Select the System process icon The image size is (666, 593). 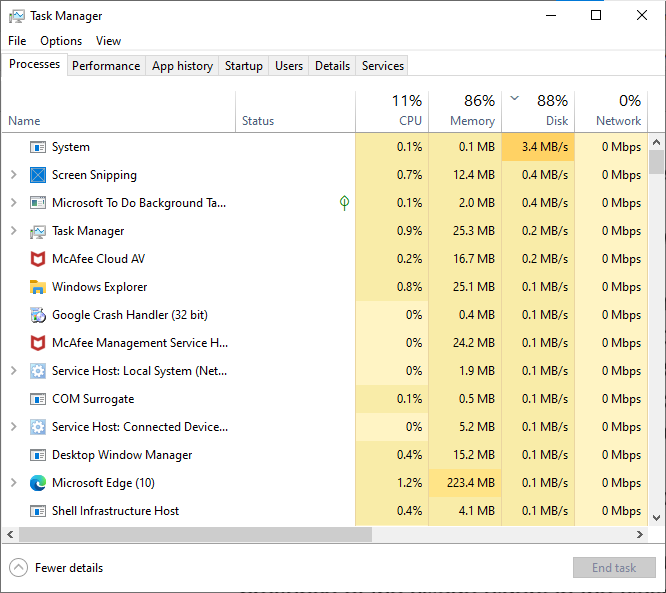[x=38, y=147]
